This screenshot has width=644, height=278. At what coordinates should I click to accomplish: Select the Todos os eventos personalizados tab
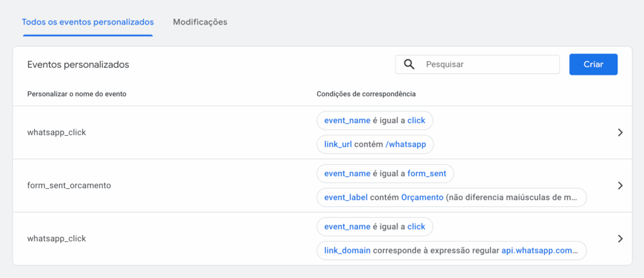pyautogui.click(x=87, y=22)
